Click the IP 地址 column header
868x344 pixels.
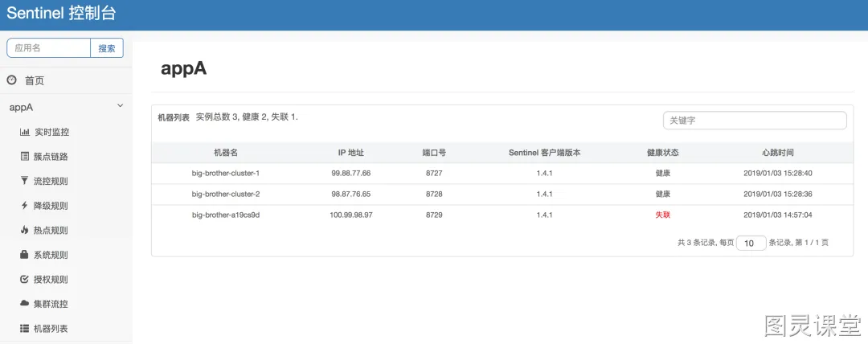pos(351,153)
